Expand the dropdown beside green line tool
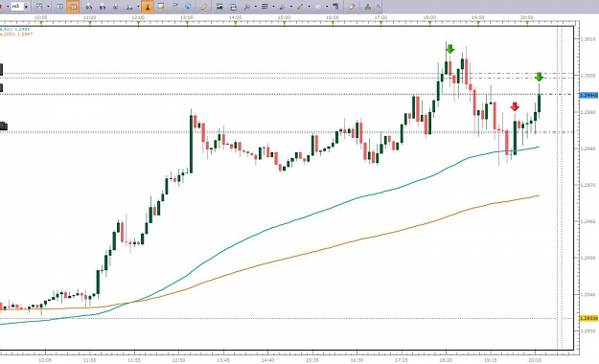 coord(309,7)
